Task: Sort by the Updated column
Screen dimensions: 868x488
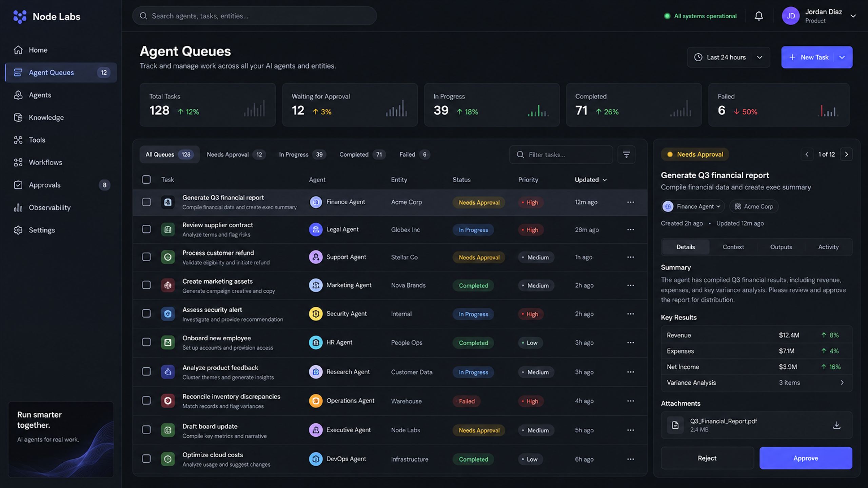Action: [590, 180]
